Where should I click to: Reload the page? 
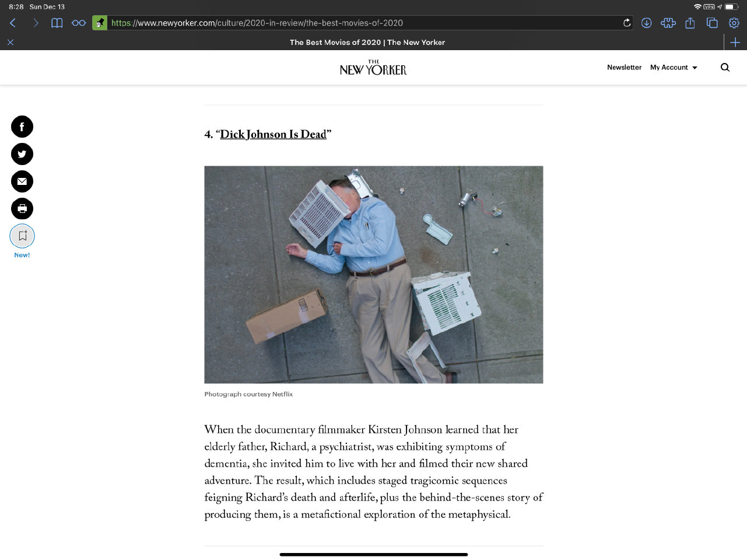point(627,23)
